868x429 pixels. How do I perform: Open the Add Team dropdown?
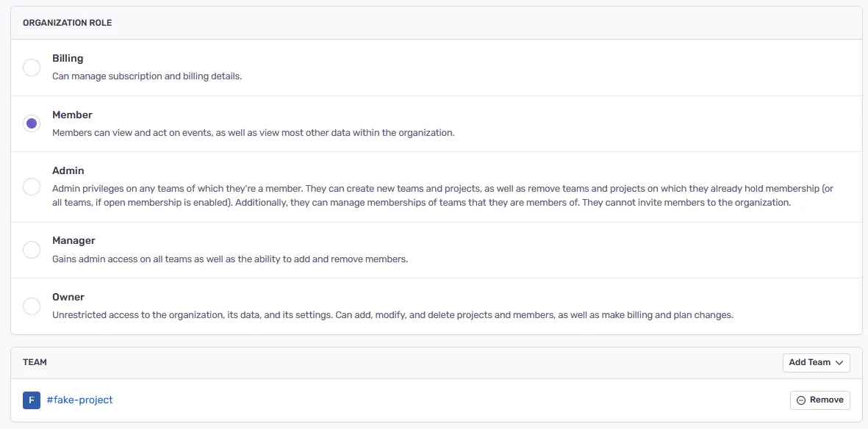click(816, 362)
